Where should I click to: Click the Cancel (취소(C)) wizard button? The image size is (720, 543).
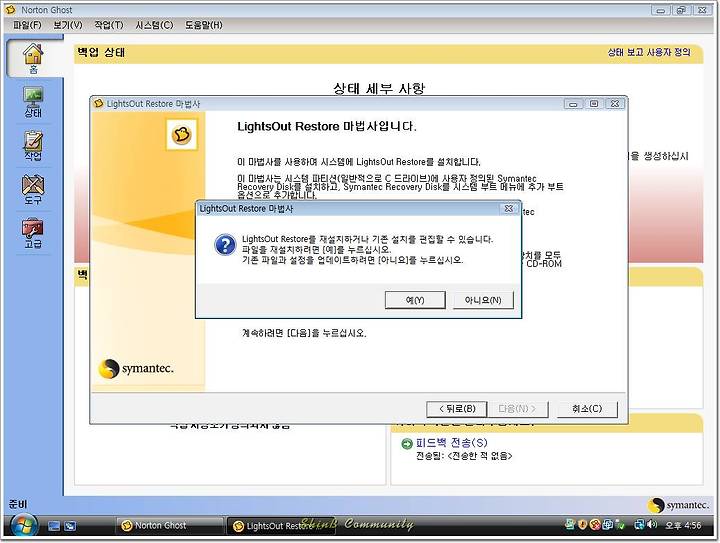coord(587,409)
